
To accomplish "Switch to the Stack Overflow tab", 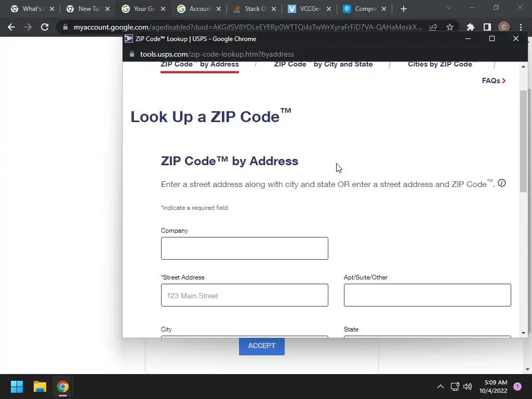I will [x=250, y=9].
